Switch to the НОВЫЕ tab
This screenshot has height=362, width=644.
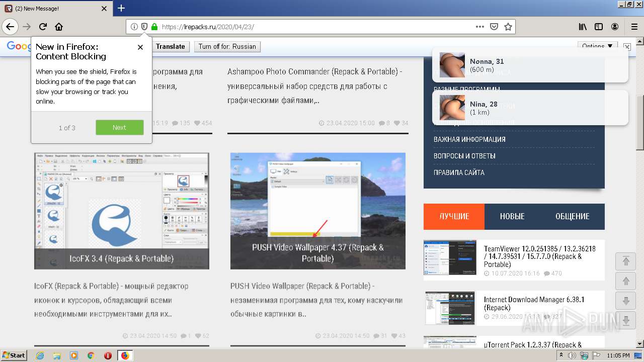tap(512, 216)
